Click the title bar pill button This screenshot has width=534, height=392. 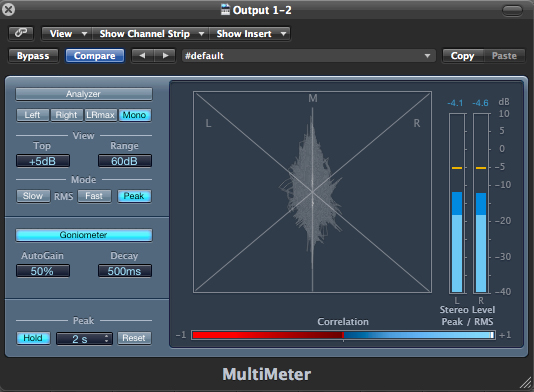[x=512, y=11]
